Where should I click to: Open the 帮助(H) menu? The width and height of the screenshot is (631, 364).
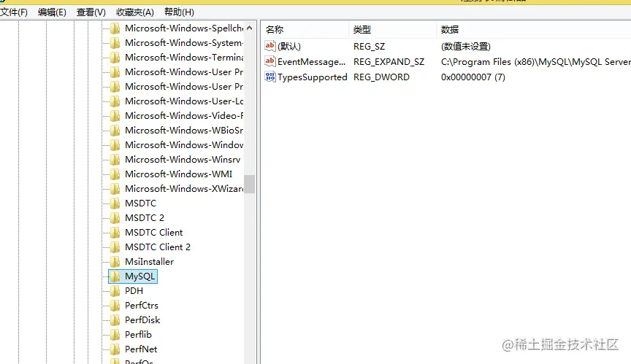tap(179, 12)
